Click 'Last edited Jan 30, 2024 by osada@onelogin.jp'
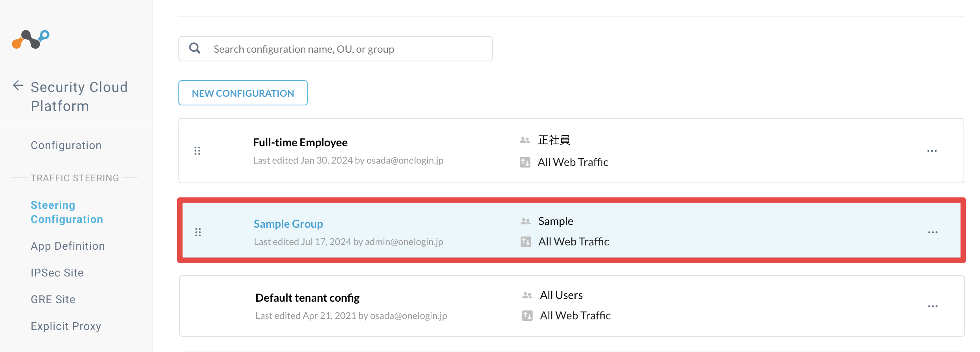The height and width of the screenshot is (352, 980). point(348,160)
